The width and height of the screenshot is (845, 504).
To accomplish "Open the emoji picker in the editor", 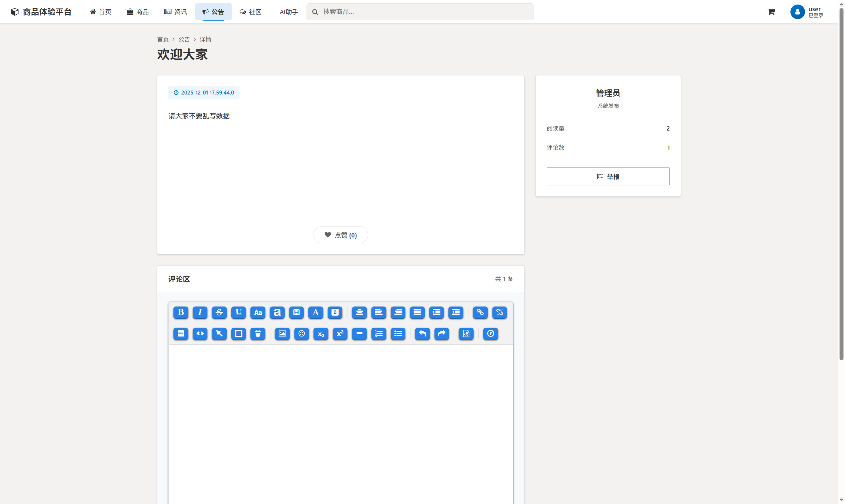I will point(301,334).
